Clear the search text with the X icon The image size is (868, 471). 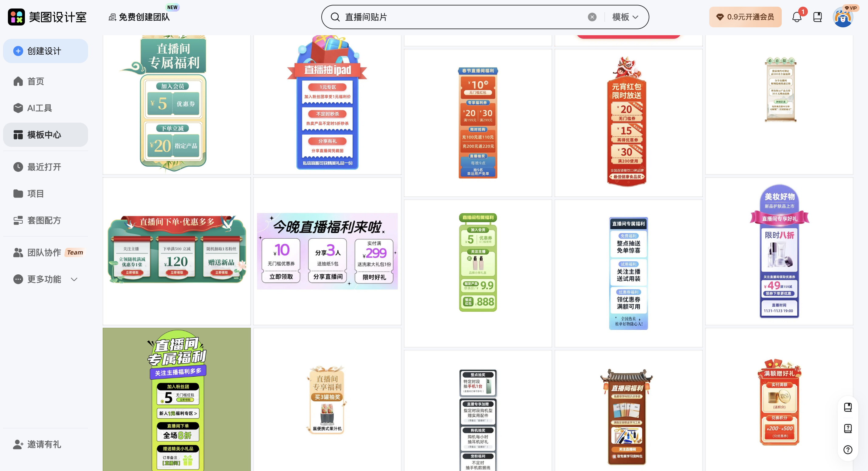point(592,17)
